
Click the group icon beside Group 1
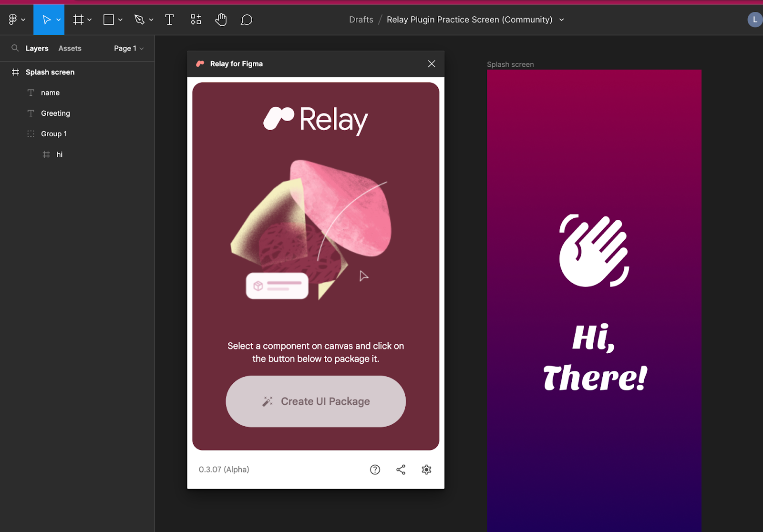point(31,133)
